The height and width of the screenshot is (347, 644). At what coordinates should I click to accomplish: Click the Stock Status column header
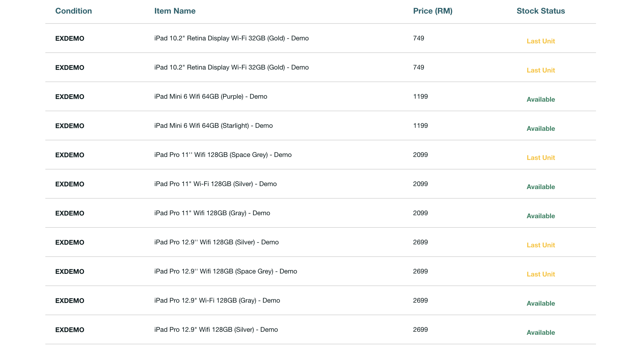[x=540, y=11]
